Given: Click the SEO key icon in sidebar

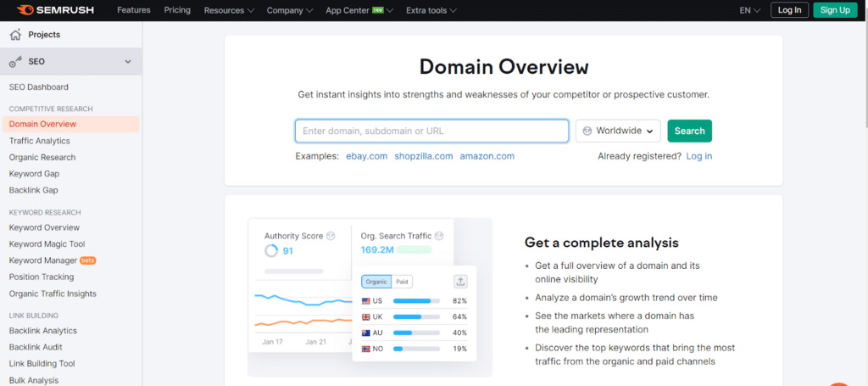Looking at the screenshot, I should point(15,62).
